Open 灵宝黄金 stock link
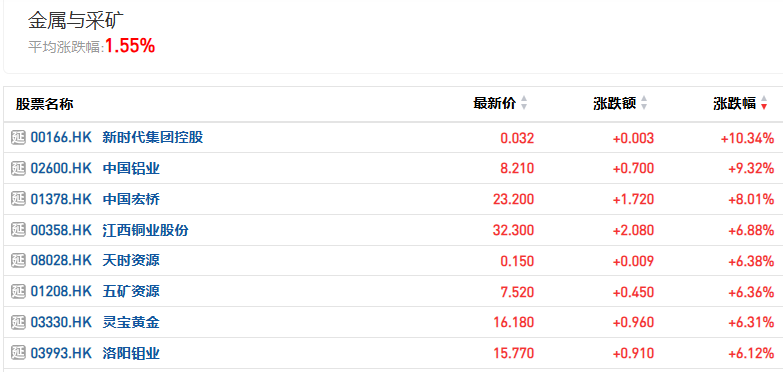Screen dimensions: 783x372 [x=131, y=322]
